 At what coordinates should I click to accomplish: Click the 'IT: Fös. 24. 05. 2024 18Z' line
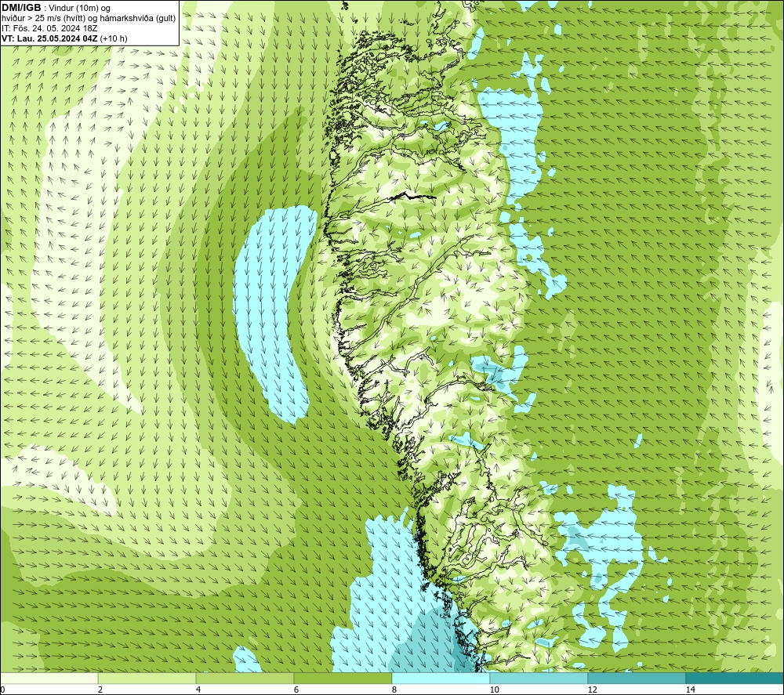(49, 28)
